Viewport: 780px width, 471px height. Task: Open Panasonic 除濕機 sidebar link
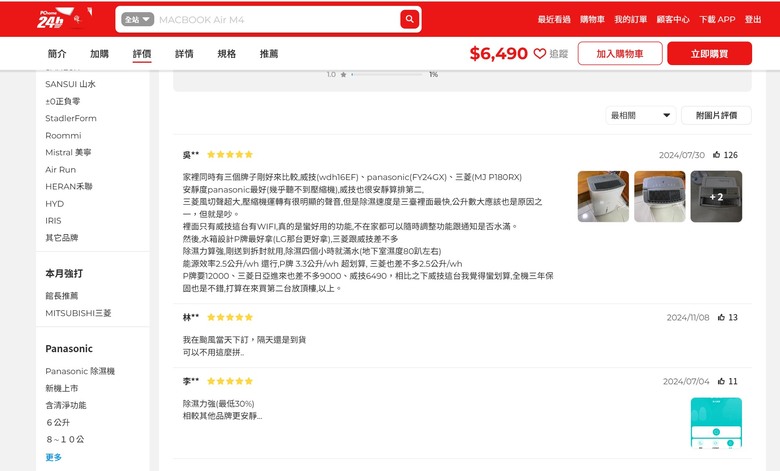pos(80,371)
